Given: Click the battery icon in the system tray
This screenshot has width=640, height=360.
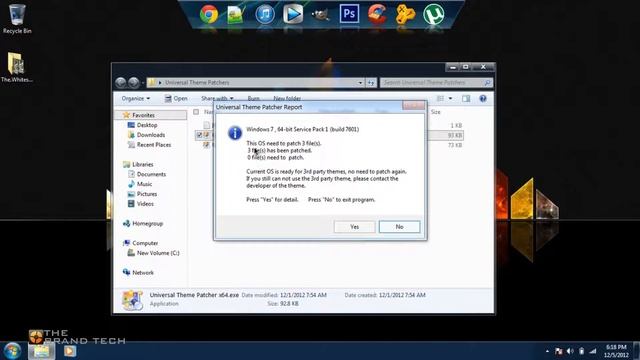Looking at the screenshot, I should coord(582,351).
